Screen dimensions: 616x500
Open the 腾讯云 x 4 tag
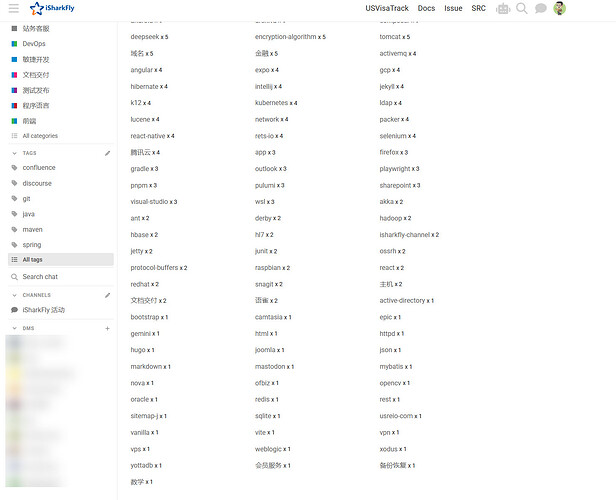145,152
